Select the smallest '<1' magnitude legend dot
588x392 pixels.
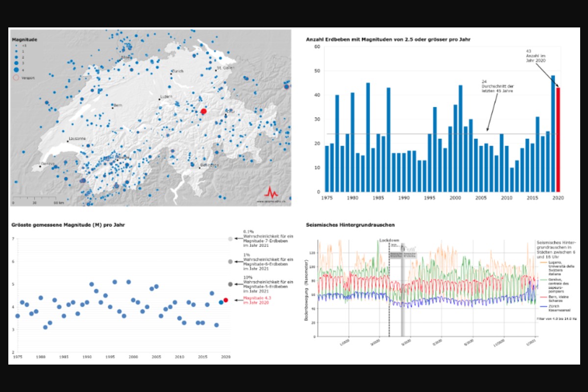click(16, 45)
